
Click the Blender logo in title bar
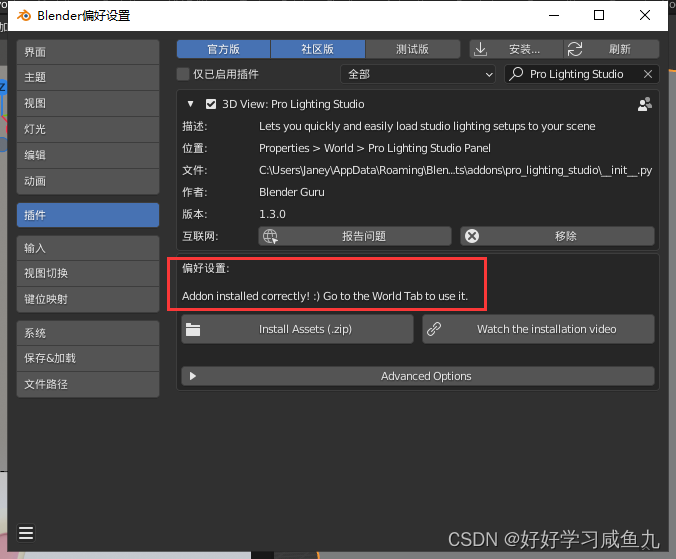(24, 16)
